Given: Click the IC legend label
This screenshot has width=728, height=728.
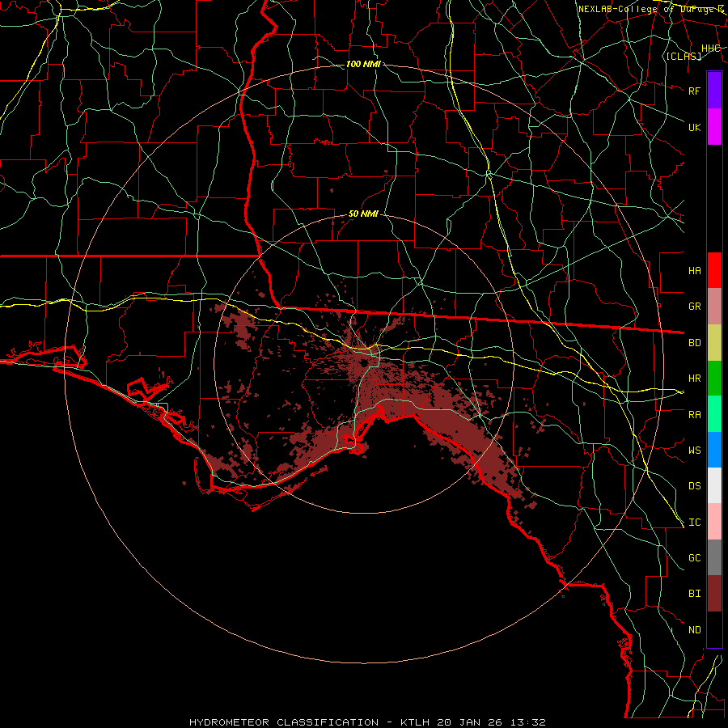Looking at the screenshot, I should coord(694,523).
